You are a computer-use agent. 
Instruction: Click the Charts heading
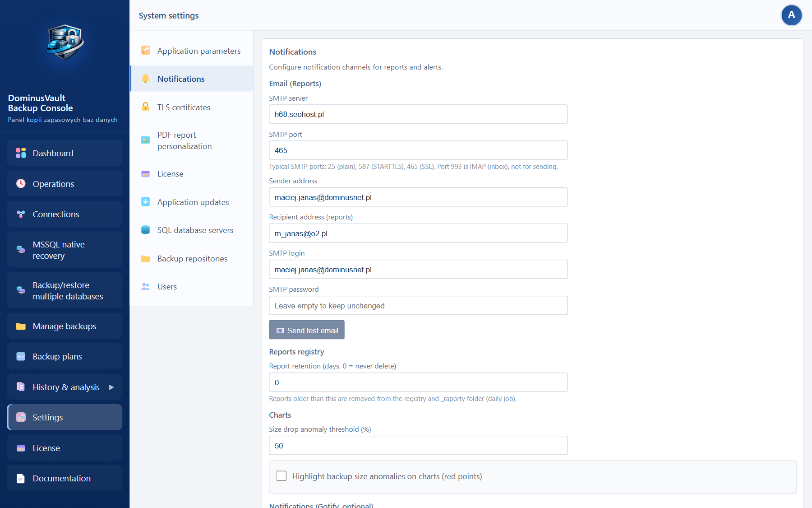(x=280, y=415)
